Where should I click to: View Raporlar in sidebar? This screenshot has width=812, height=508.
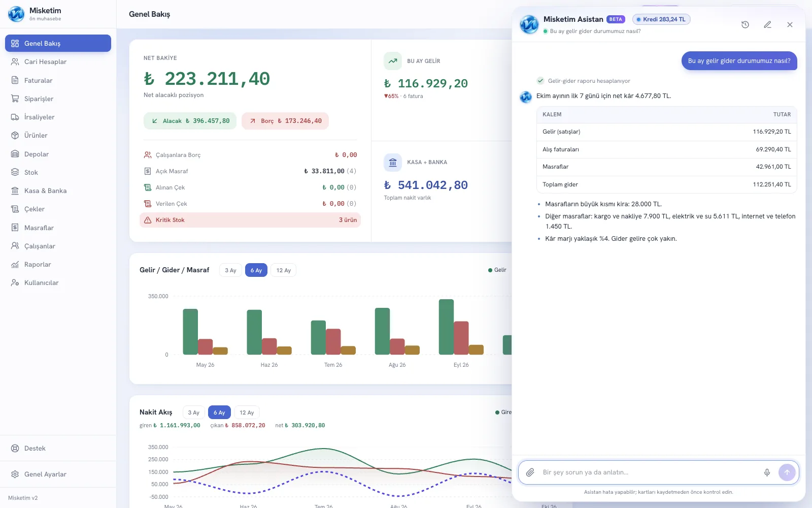(x=58, y=264)
